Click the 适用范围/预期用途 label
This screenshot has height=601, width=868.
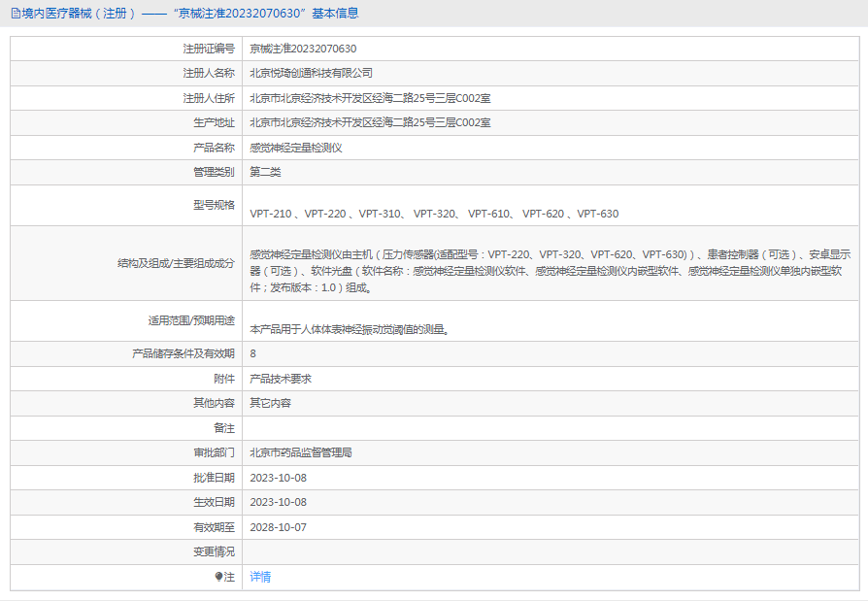click(x=191, y=320)
